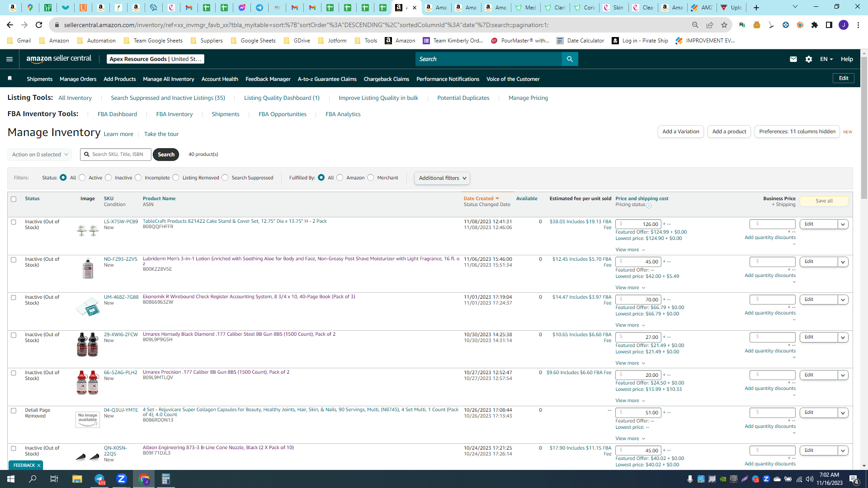Screen dimensions: 868x488
Task: Open a new browser tab with plus icon
Action: pyautogui.click(x=756, y=7)
